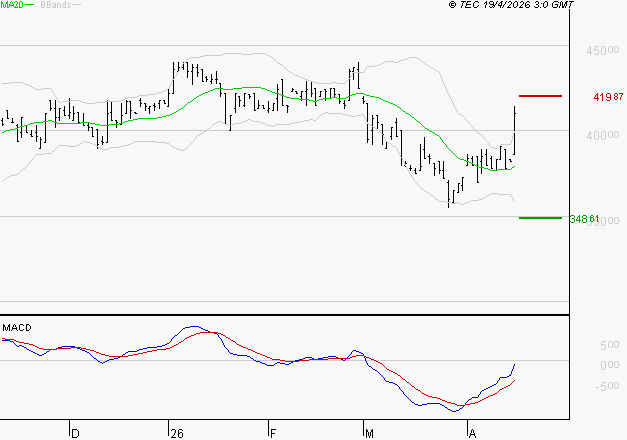
Task: Click the red resistance level line
Action: point(540,96)
